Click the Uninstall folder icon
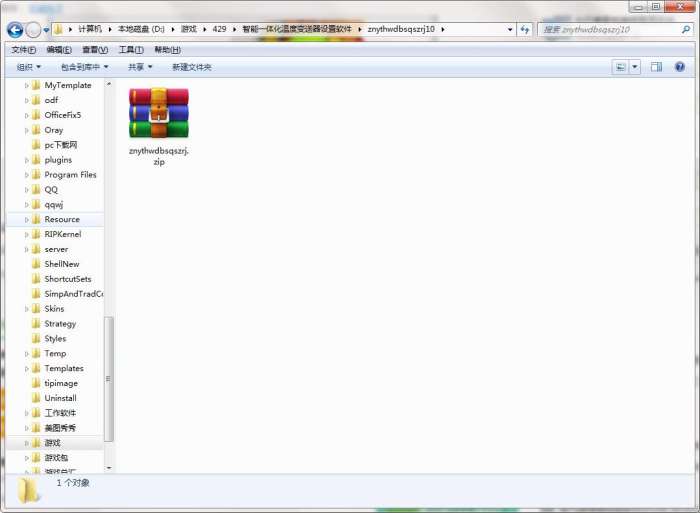The height and width of the screenshot is (513, 700). coord(37,398)
